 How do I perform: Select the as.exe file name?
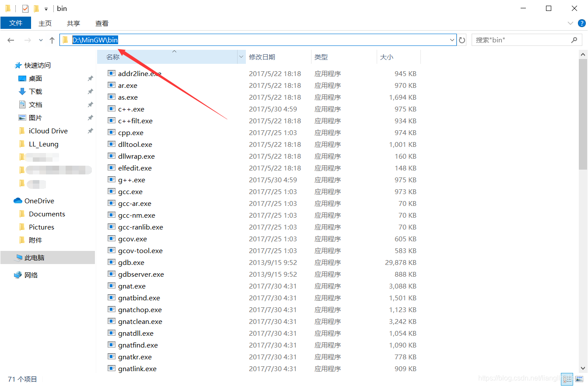pyautogui.click(x=128, y=97)
